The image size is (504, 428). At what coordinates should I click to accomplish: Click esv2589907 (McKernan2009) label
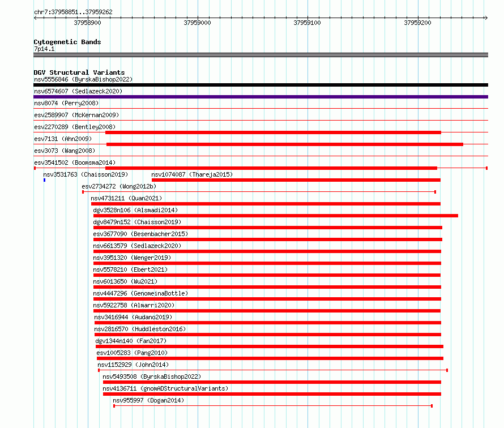pyautogui.click(x=76, y=115)
